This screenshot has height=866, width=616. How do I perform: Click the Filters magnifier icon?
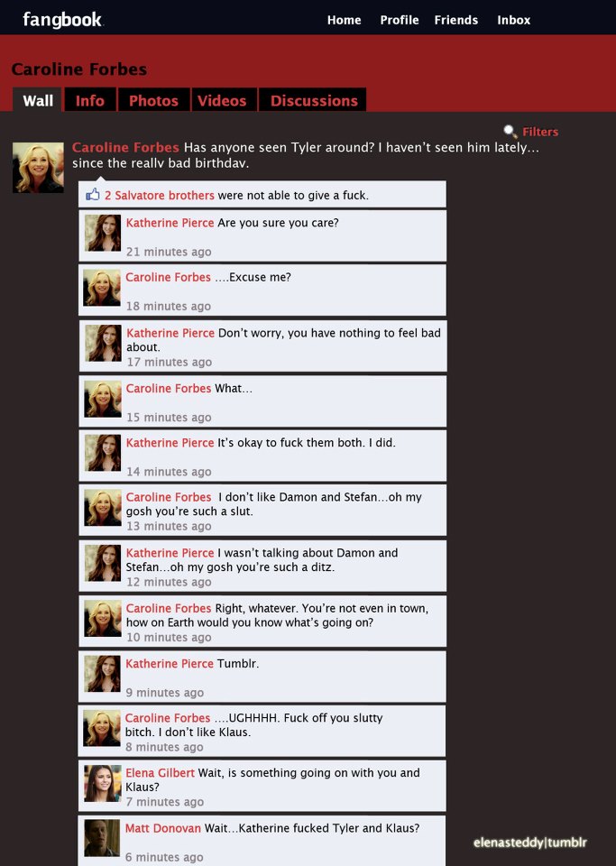[510, 132]
